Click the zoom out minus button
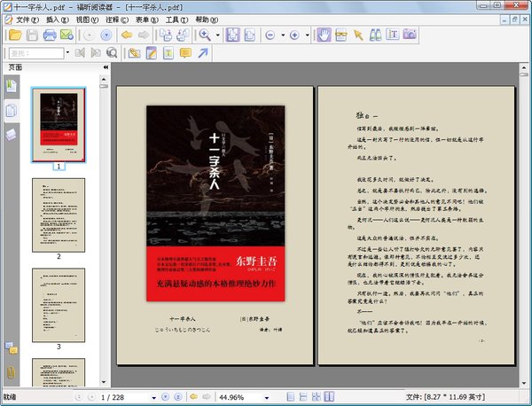532x406 pixels. click(x=270, y=35)
